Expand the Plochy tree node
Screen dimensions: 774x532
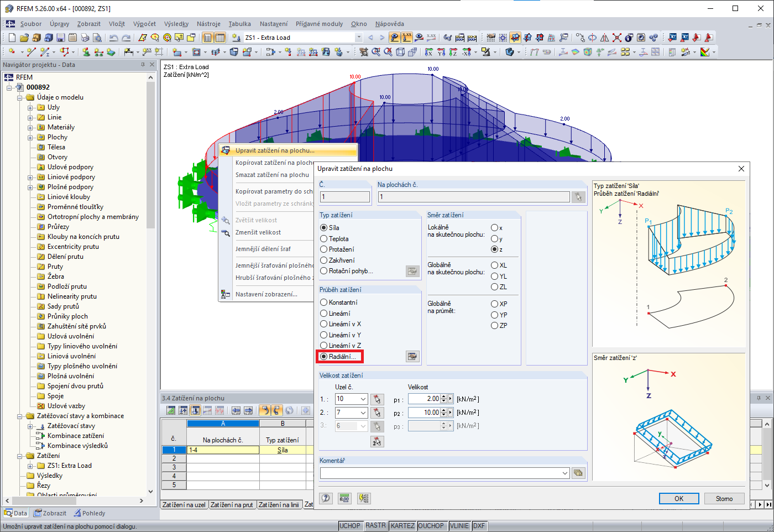pos(30,137)
